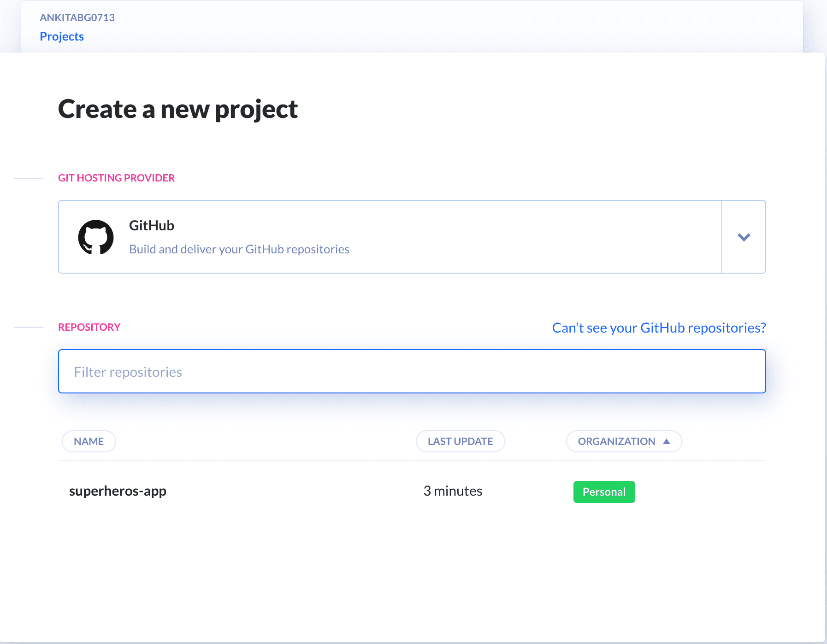Viewport: 827px width, 644px height.
Task: Toggle the ORGANIZATION sort order
Action: coord(623,441)
